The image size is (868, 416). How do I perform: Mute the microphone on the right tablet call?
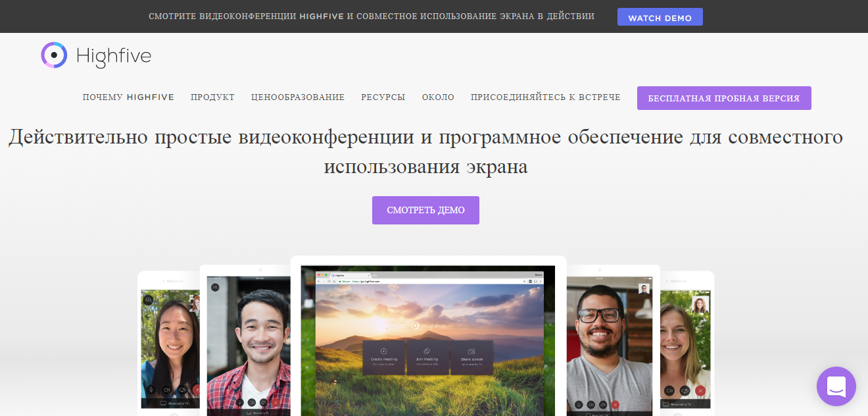click(579, 404)
